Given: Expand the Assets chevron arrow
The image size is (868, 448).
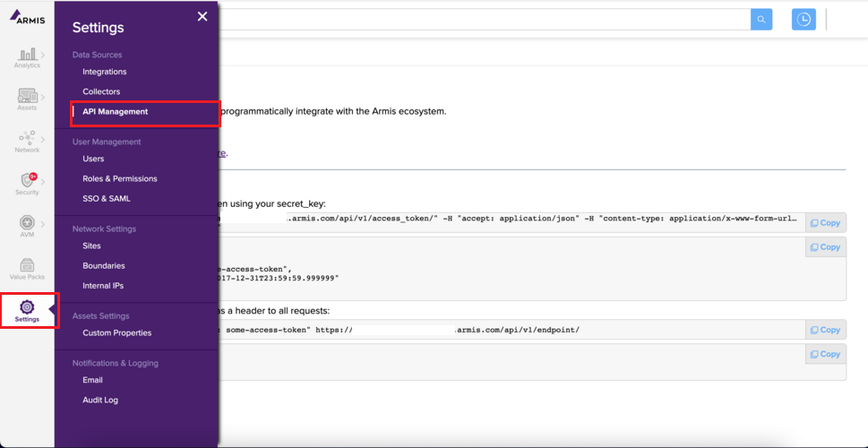Looking at the screenshot, I should [x=43, y=96].
